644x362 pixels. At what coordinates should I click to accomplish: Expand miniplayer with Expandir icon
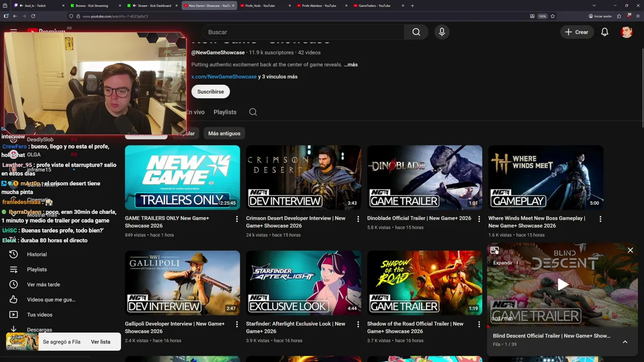pos(495,250)
